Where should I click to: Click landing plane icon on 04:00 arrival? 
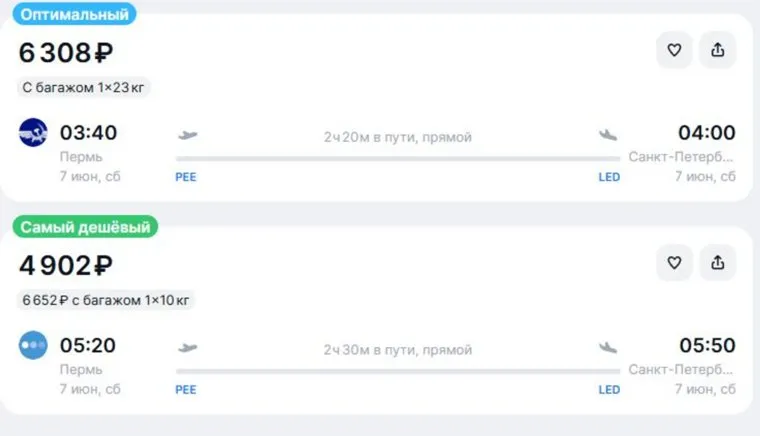click(608, 135)
